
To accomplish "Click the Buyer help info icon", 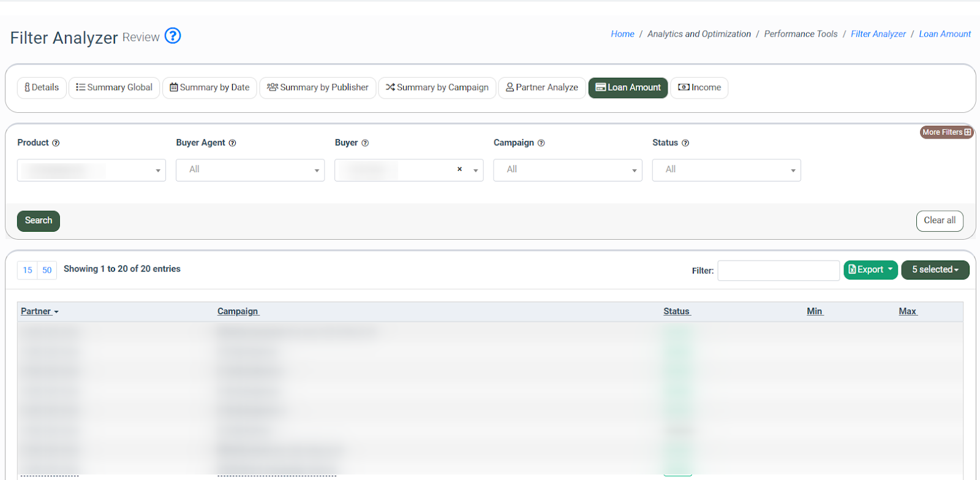I will [365, 143].
